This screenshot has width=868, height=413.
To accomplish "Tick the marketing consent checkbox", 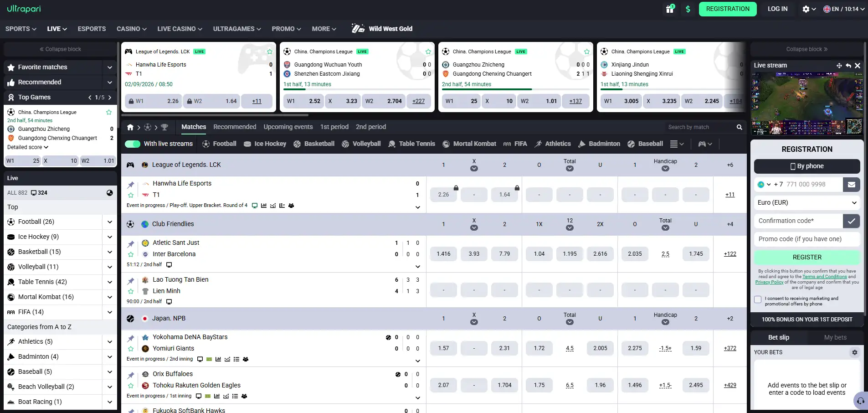I will click(758, 299).
